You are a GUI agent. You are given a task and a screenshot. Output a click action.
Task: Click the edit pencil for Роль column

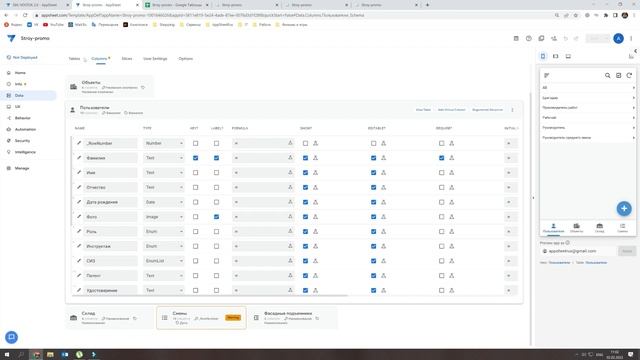click(x=79, y=231)
